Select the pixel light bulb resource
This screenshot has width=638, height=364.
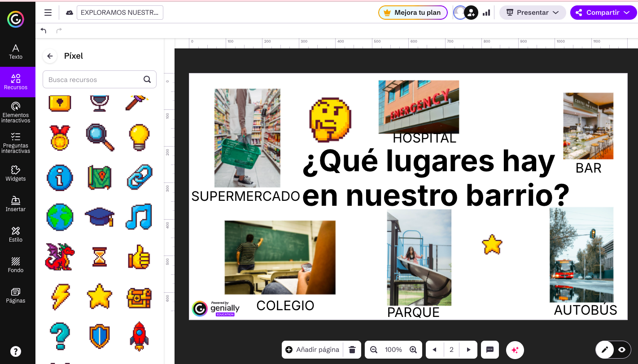click(139, 138)
